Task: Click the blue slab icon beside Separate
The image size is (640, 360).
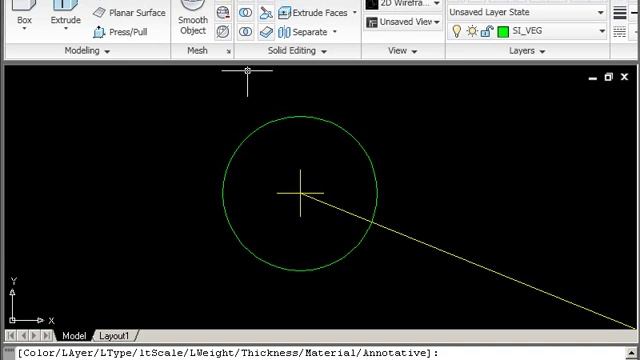Action: [x=266, y=32]
